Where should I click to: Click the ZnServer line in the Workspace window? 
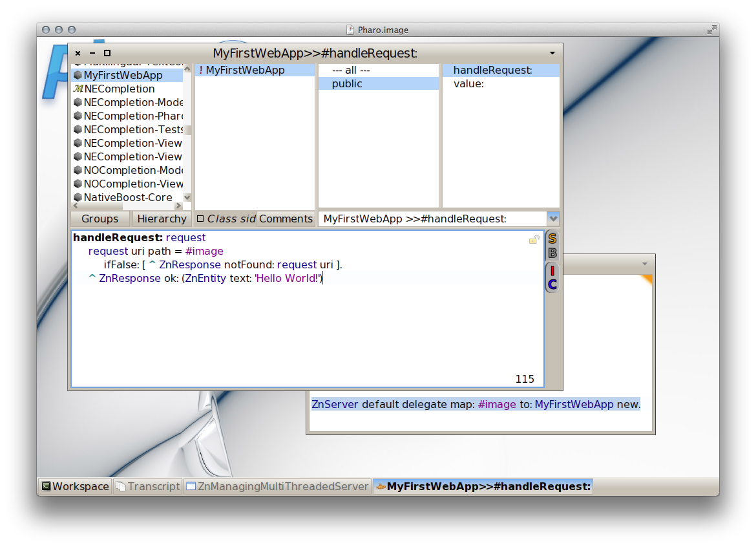[476, 404]
